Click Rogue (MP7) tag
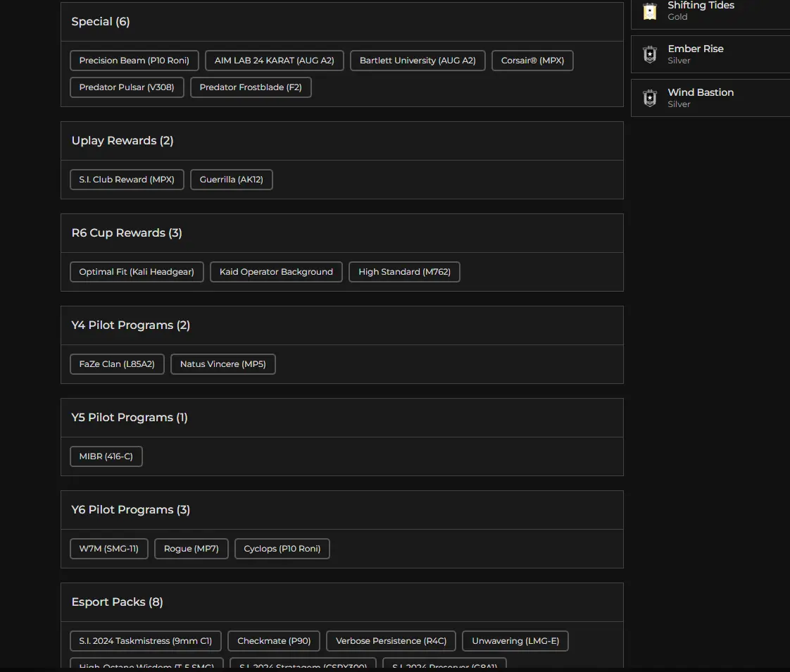 tap(191, 549)
